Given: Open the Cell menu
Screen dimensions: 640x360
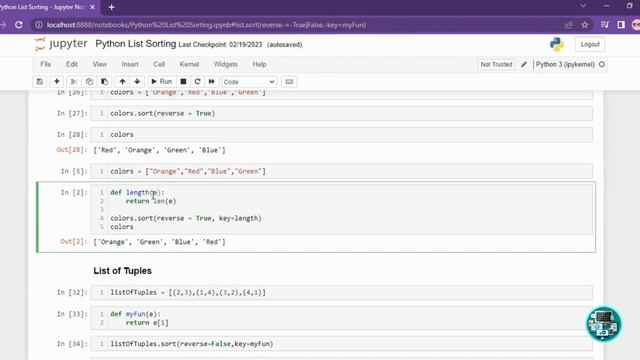Looking at the screenshot, I should [x=159, y=64].
